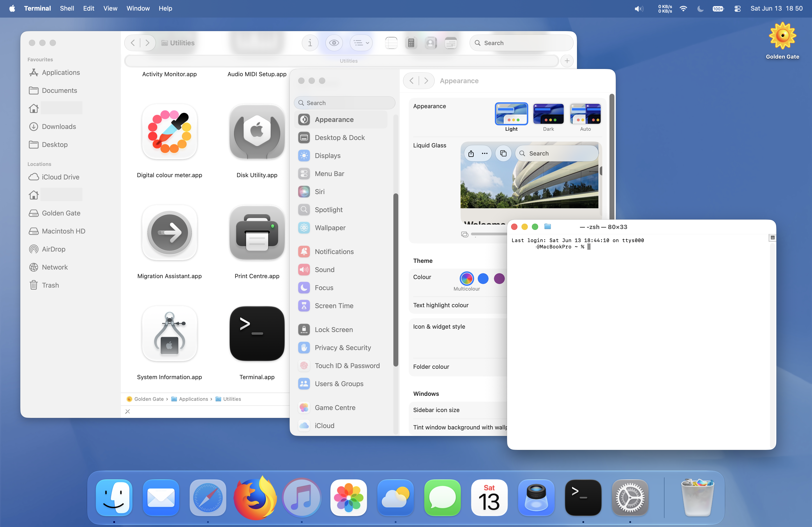Open the Shell menu
Image resolution: width=812 pixels, height=527 pixels.
click(x=67, y=9)
